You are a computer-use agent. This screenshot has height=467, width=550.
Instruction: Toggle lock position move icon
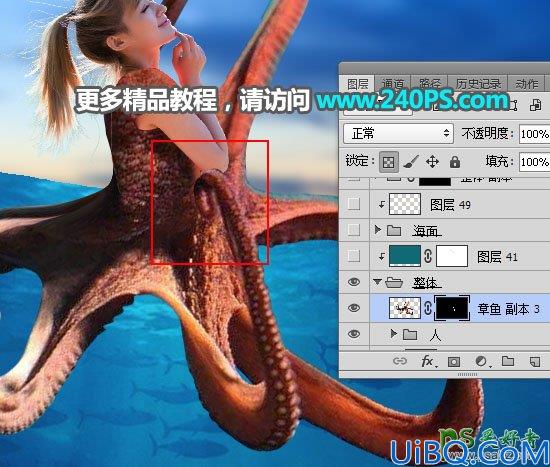pyautogui.click(x=432, y=162)
